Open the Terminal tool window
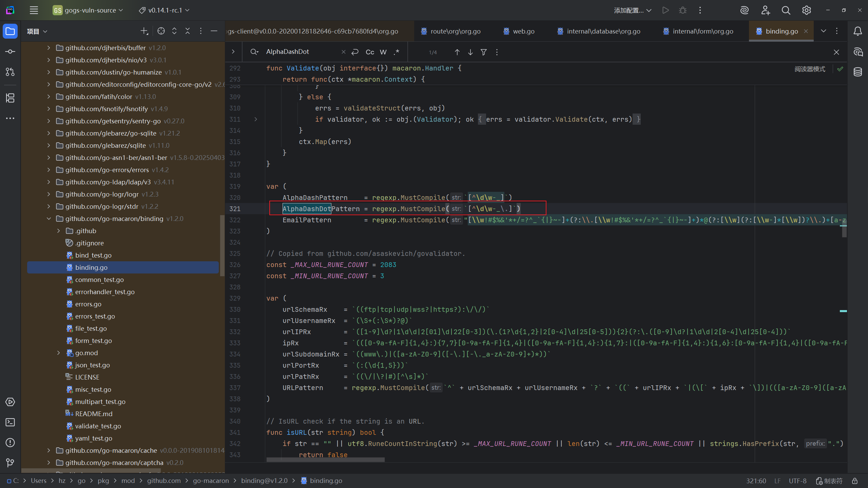This screenshot has width=868, height=488. [x=10, y=422]
